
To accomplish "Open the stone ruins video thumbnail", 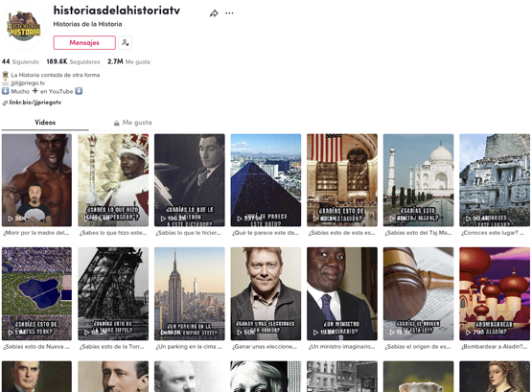I will [495, 180].
